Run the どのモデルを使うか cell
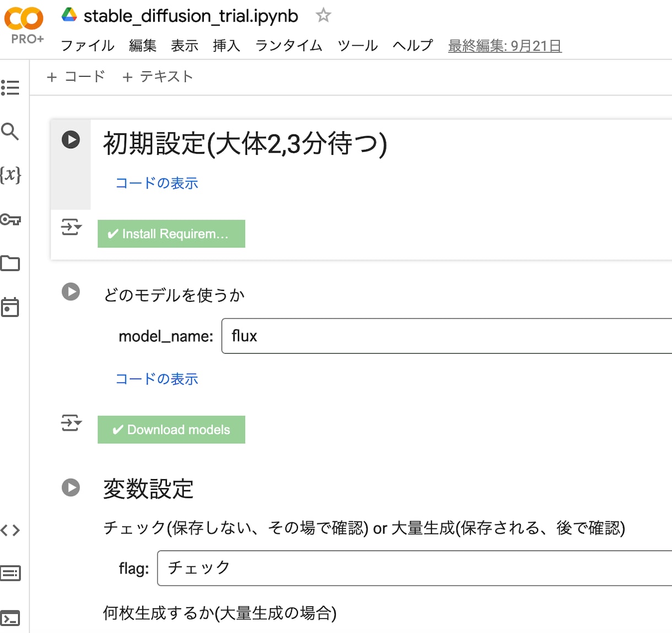 click(x=71, y=291)
